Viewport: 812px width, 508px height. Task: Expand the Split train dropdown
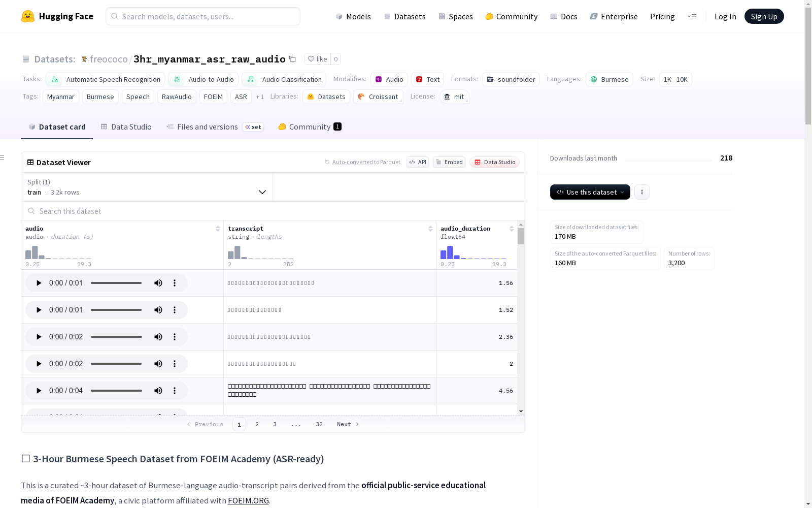pos(147,187)
